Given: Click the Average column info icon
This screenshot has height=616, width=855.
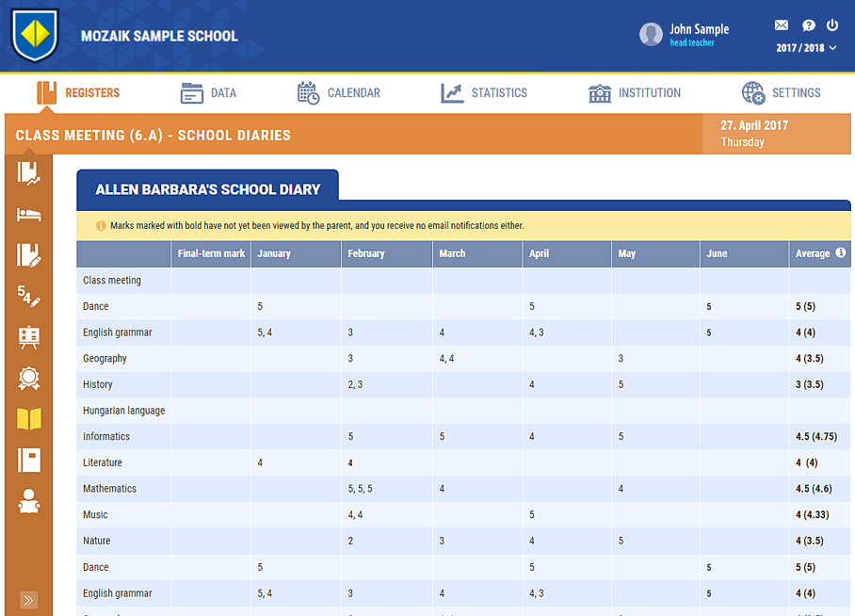Looking at the screenshot, I should point(841,253).
